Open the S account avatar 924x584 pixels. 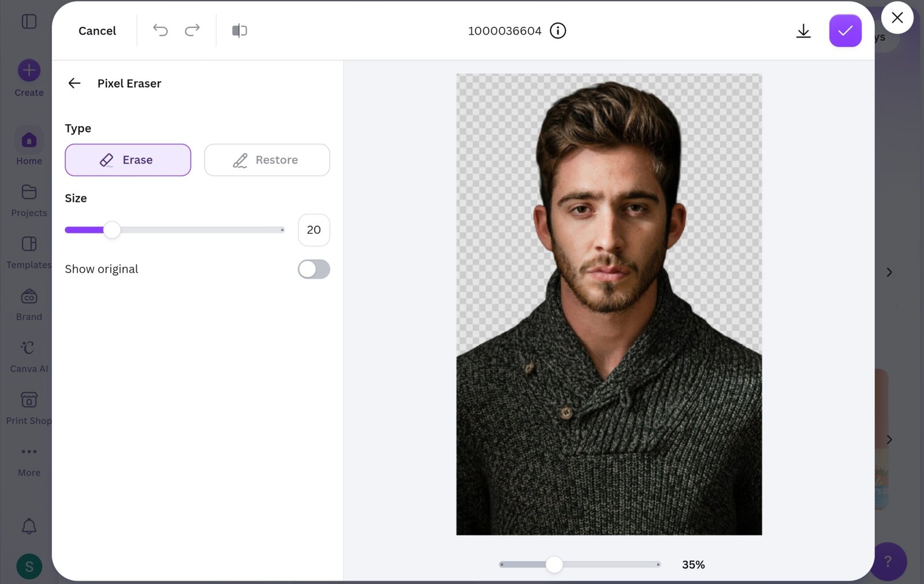coord(29,566)
